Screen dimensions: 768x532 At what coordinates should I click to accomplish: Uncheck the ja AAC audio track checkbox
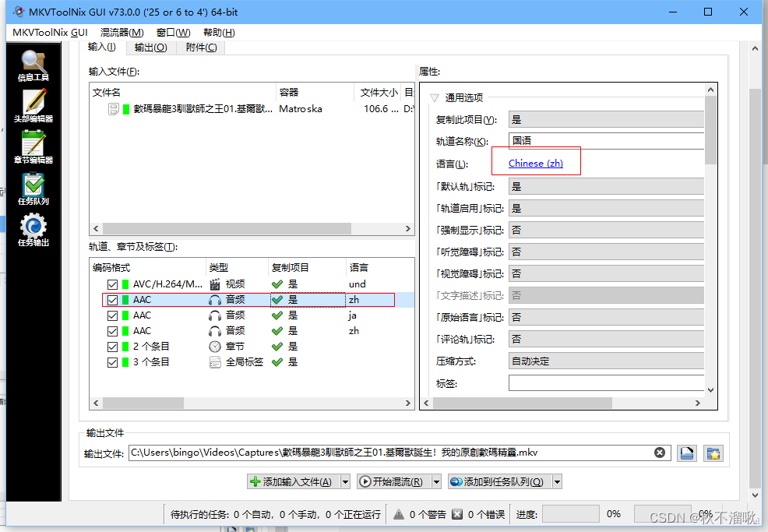point(113,315)
